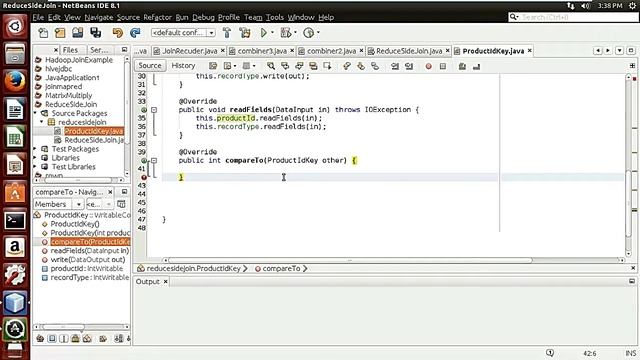Close the ProductIdKey.java tab
The height and width of the screenshot is (360, 640).
(x=530, y=51)
